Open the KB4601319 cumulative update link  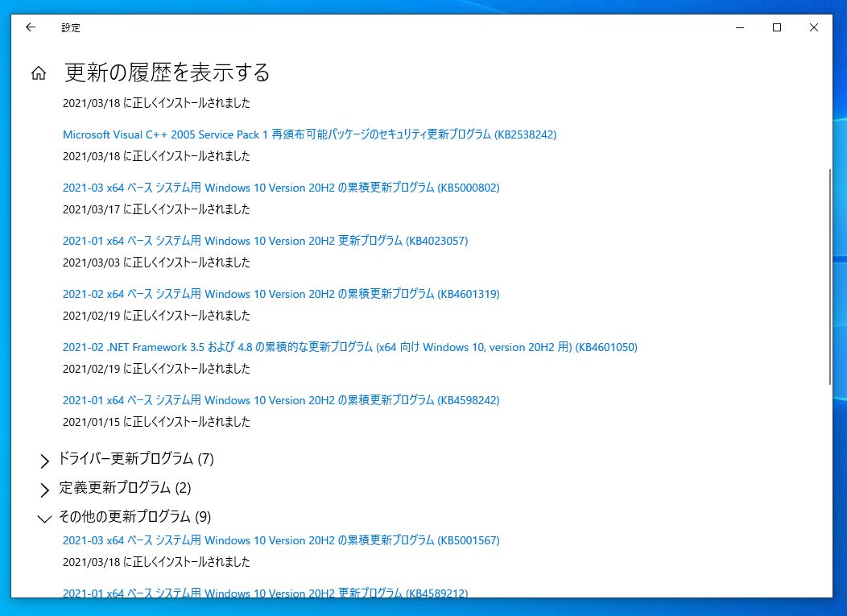[x=281, y=294]
